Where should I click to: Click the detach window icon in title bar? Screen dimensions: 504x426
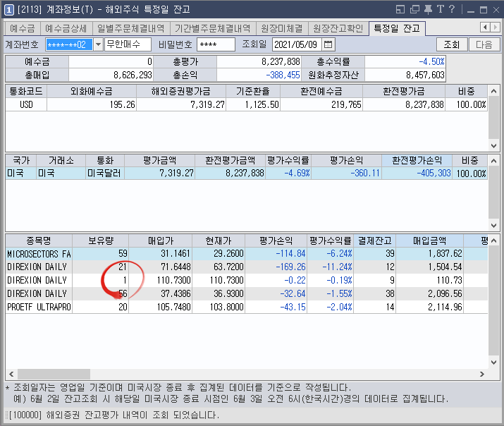[400, 9]
